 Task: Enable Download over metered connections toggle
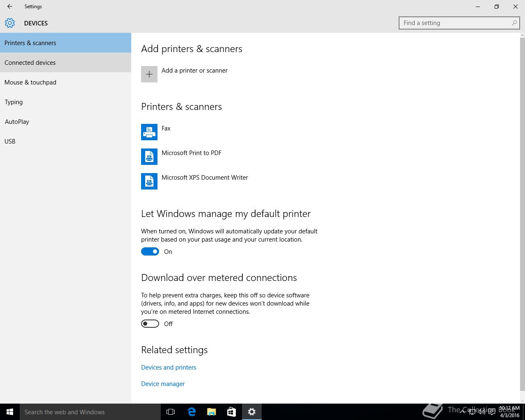coord(150,324)
